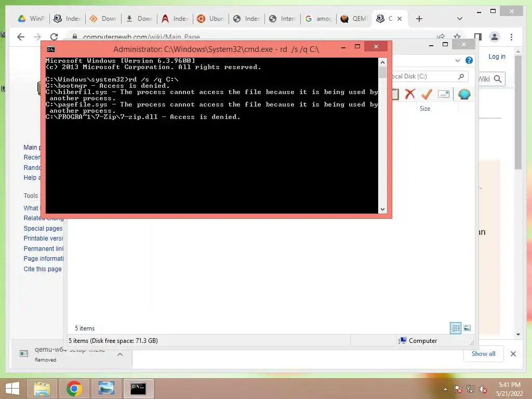532x399 pixels.
Task: Go forward in Chrome
Action: point(37,37)
